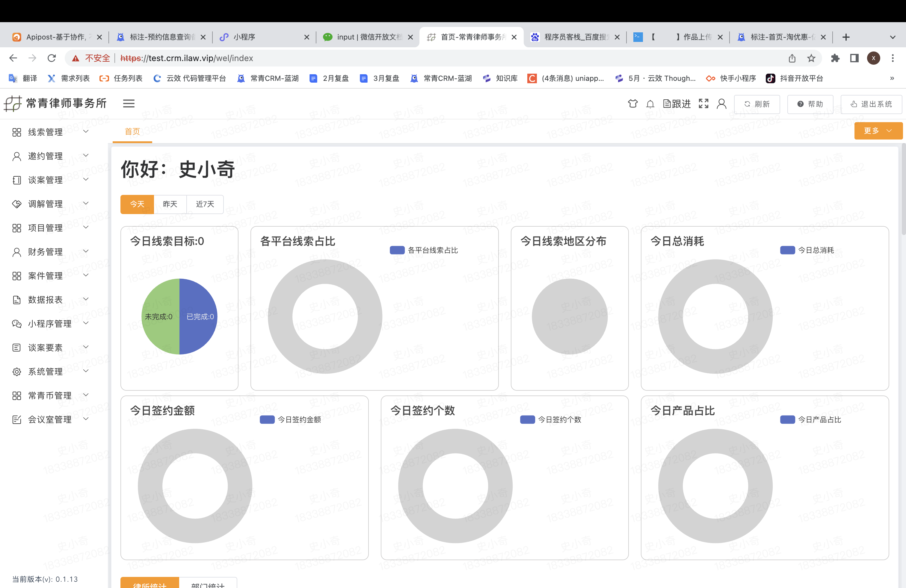Click the blue 已完成:0 pie slice
The height and width of the screenshot is (588, 906).
199,316
